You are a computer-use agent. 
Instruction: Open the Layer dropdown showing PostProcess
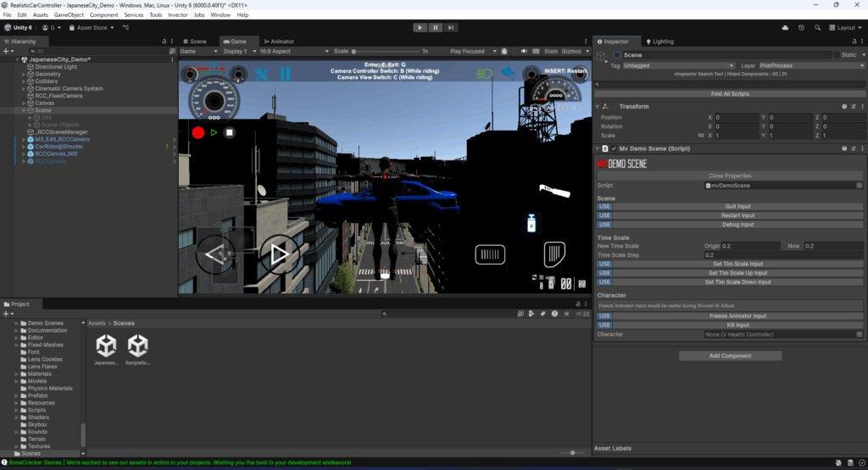pos(811,65)
